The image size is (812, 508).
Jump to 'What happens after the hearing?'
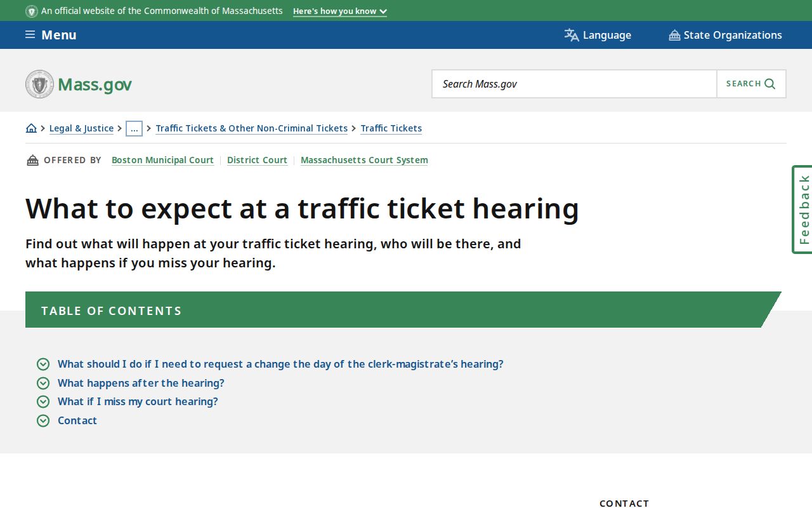(141, 383)
